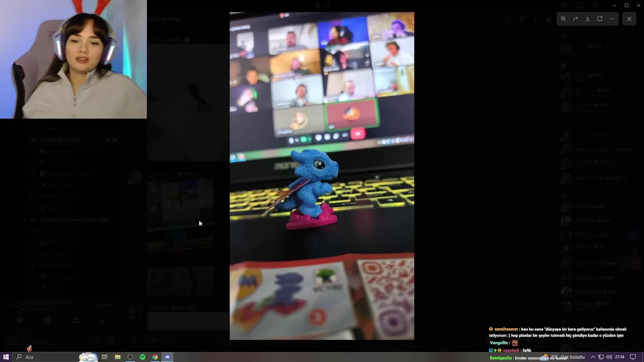Click the username semihesenn in chat overlay
Screen dimensions: 644x362
[506, 329]
